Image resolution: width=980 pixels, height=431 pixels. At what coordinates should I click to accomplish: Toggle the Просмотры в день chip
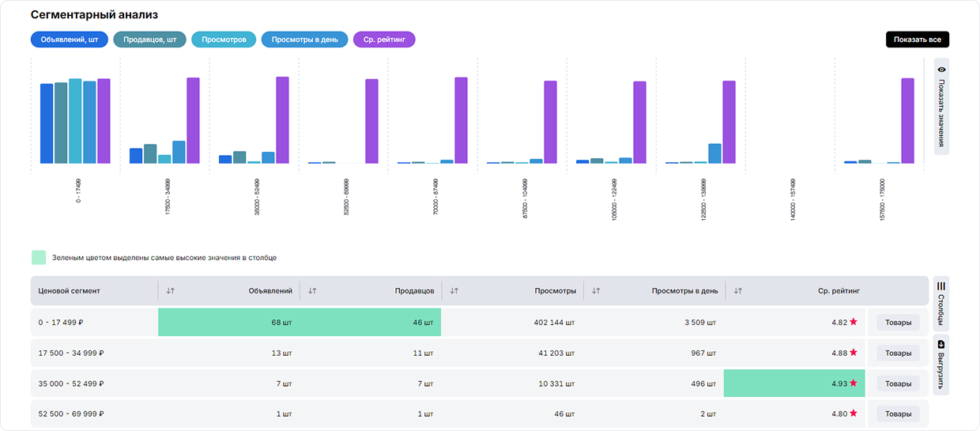(x=304, y=40)
